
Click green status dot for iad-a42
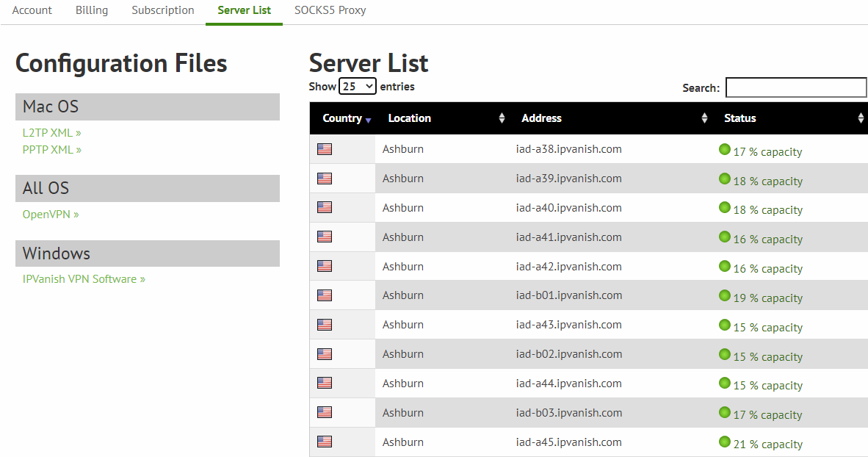tap(725, 266)
